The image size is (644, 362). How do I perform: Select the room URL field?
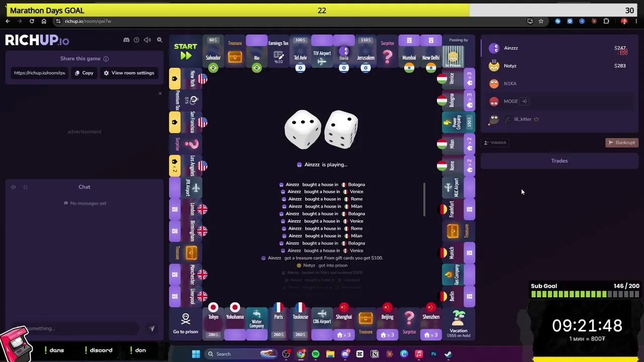40,73
